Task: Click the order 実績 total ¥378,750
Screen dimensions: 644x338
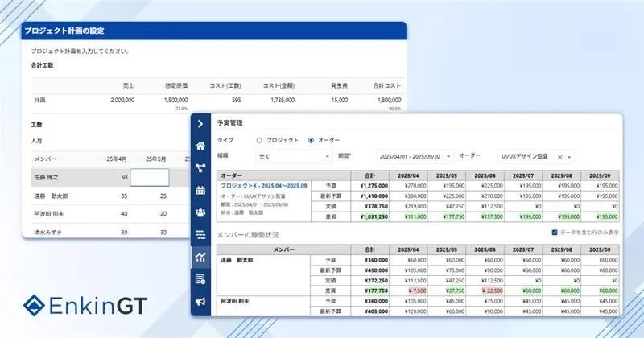Action: pos(376,206)
